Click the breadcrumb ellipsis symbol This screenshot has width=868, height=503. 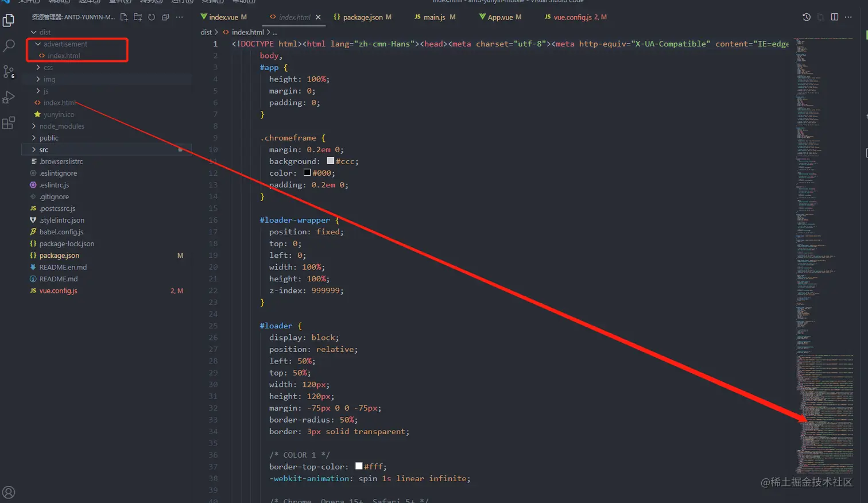click(x=275, y=32)
